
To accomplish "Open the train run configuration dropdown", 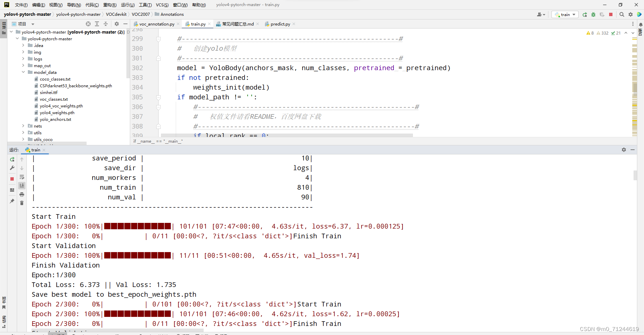I will 565,14.
